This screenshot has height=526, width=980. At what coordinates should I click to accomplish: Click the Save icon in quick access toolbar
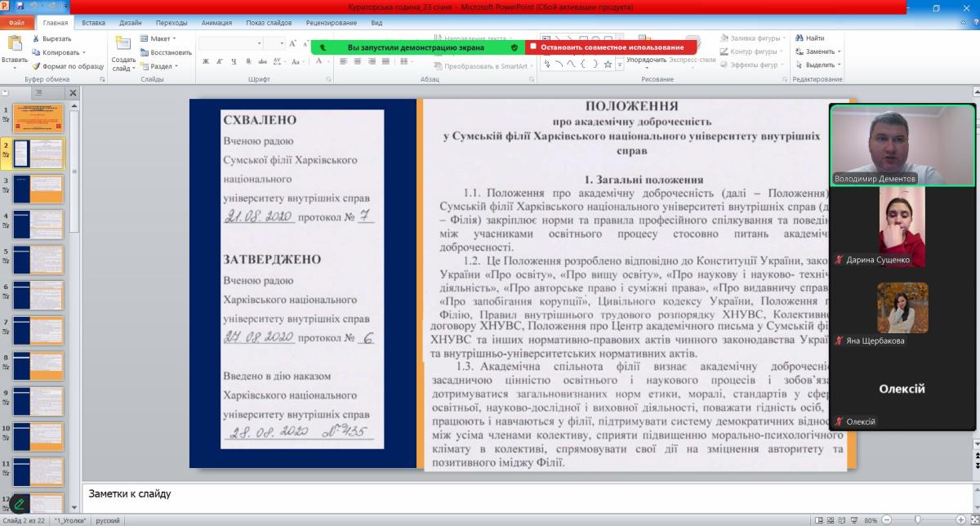[20, 7]
